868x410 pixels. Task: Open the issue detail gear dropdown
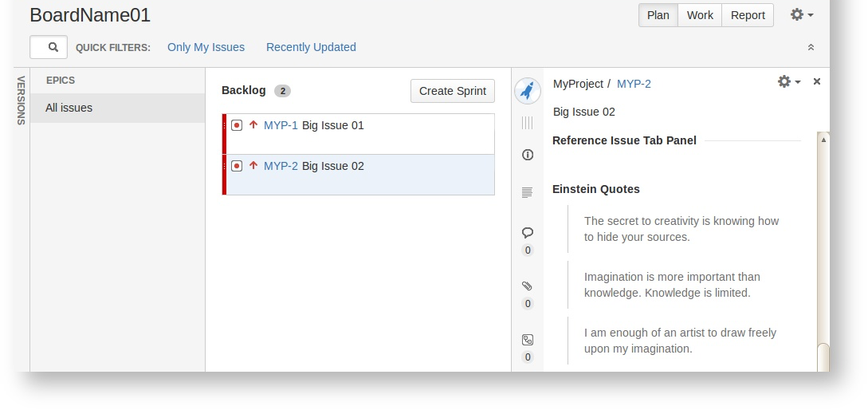coord(788,81)
